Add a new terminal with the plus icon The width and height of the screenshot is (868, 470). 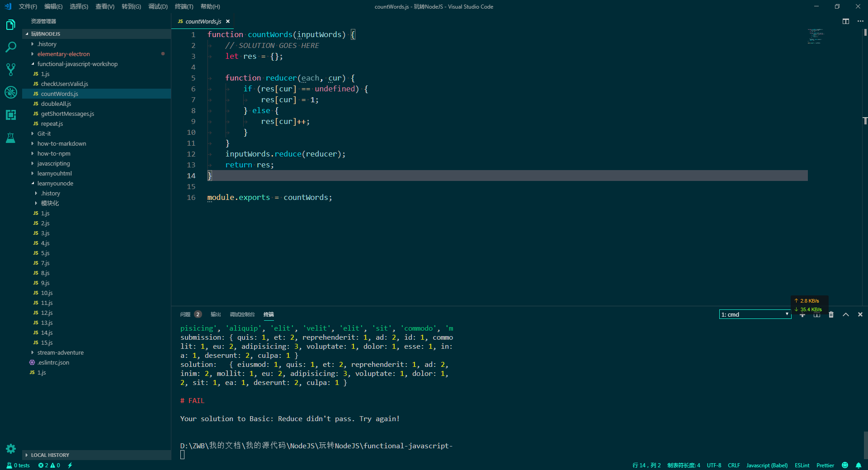pos(802,314)
